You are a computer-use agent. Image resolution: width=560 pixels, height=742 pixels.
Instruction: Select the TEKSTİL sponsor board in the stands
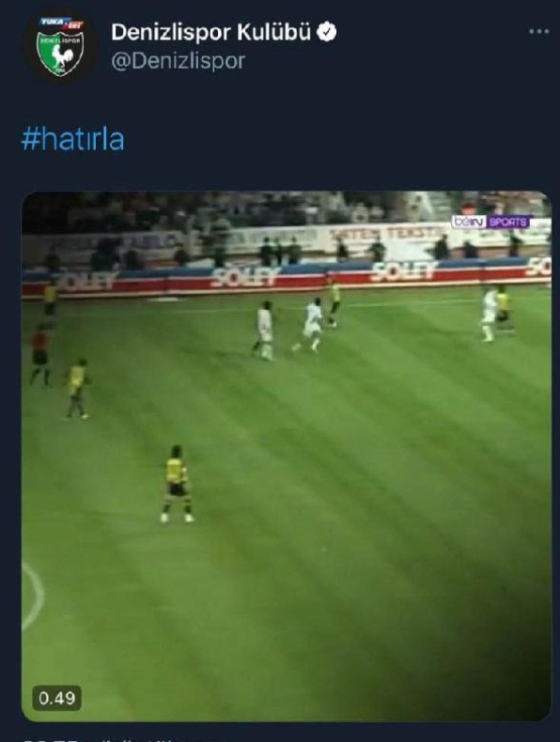click(387, 233)
